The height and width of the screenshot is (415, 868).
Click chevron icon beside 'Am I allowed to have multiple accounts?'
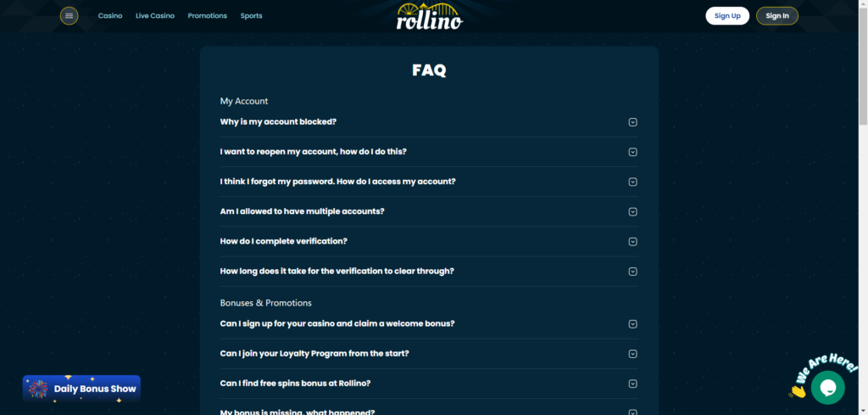click(632, 211)
